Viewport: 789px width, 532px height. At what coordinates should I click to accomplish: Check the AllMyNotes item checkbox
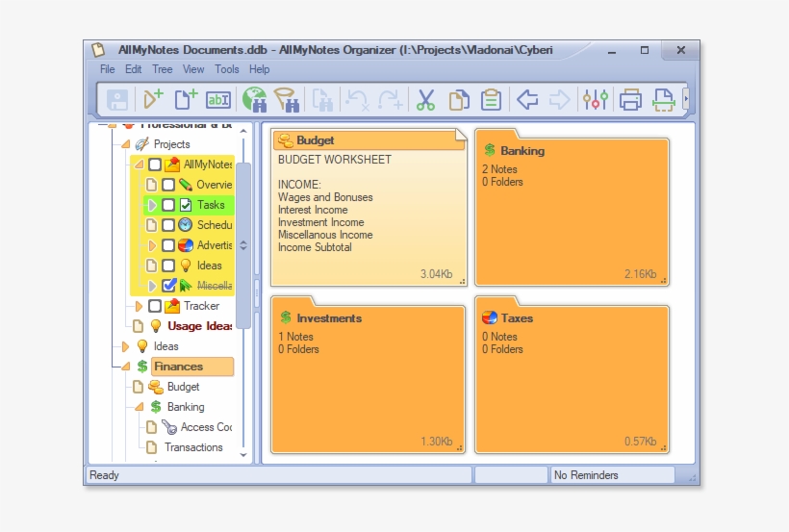click(x=155, y=165)
